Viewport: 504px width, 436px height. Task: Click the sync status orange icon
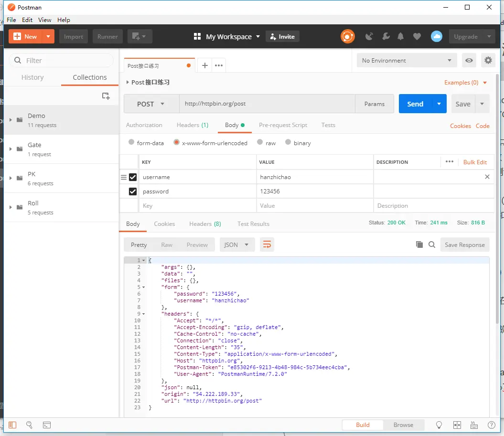point(347,36)
